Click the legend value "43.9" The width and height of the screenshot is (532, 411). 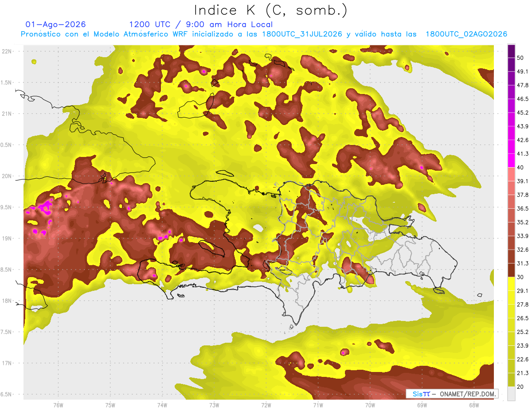[523, 126]
